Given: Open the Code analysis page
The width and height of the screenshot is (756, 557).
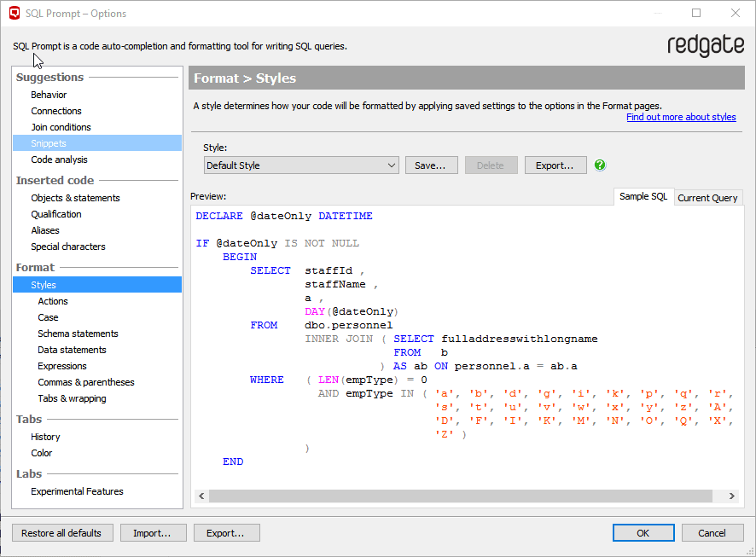Looking at the screenshot, I should tap(60, 160).
